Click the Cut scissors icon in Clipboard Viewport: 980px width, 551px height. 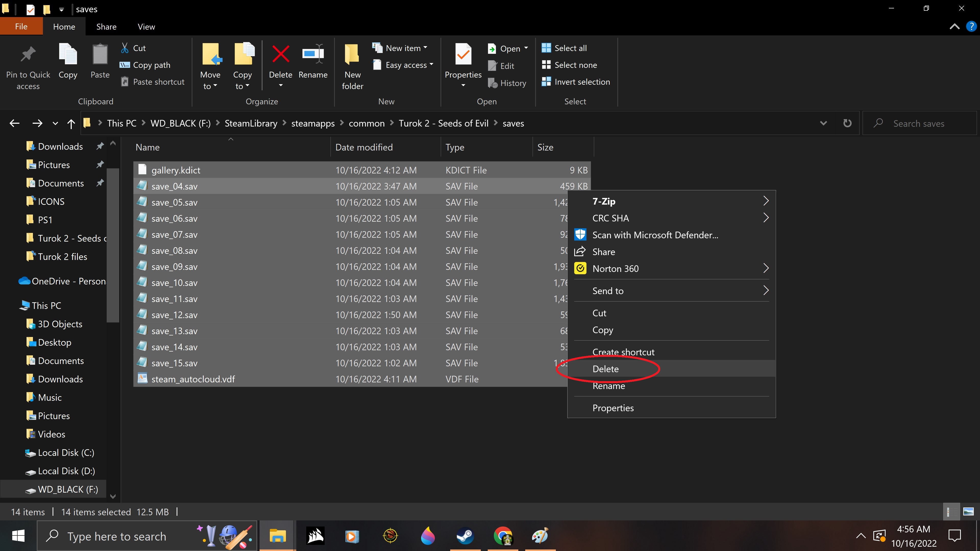tap(125, 48)
